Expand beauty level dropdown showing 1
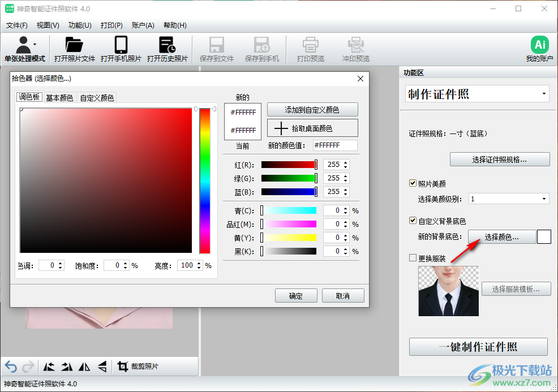The width and height of the screenshot is (558, 392). pos(544,199)
